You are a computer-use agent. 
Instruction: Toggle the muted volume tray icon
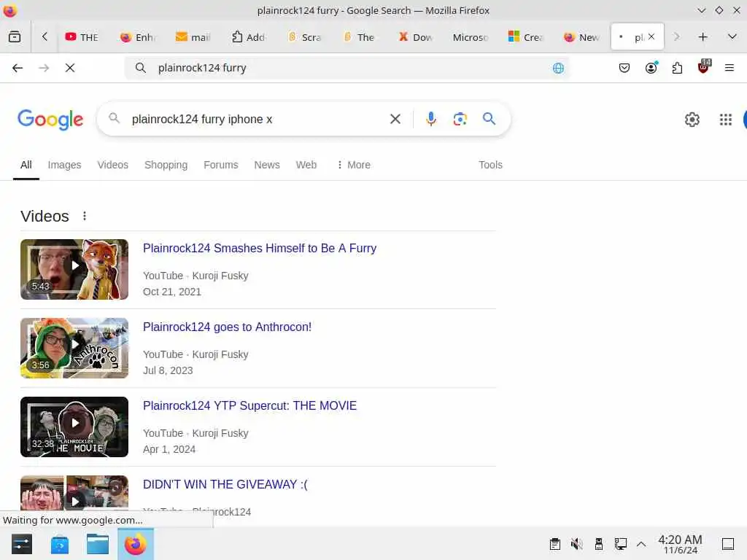pos(577,544)
